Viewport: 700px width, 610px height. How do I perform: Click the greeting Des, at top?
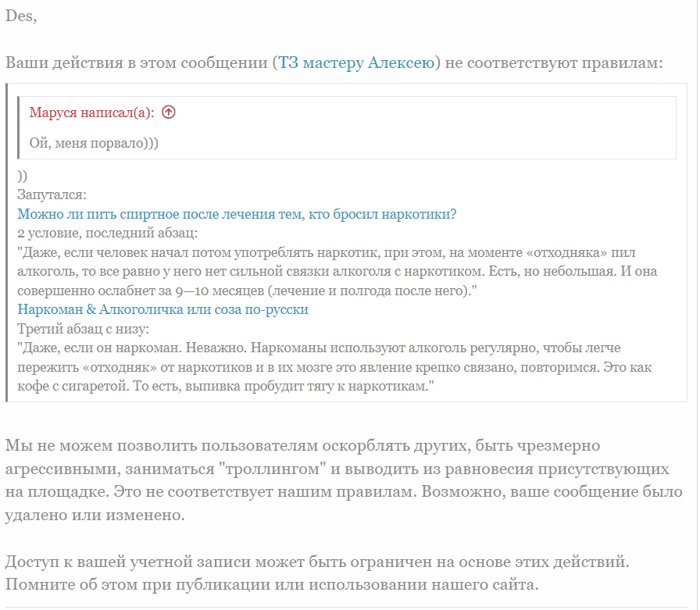click(x=21, y=17)
